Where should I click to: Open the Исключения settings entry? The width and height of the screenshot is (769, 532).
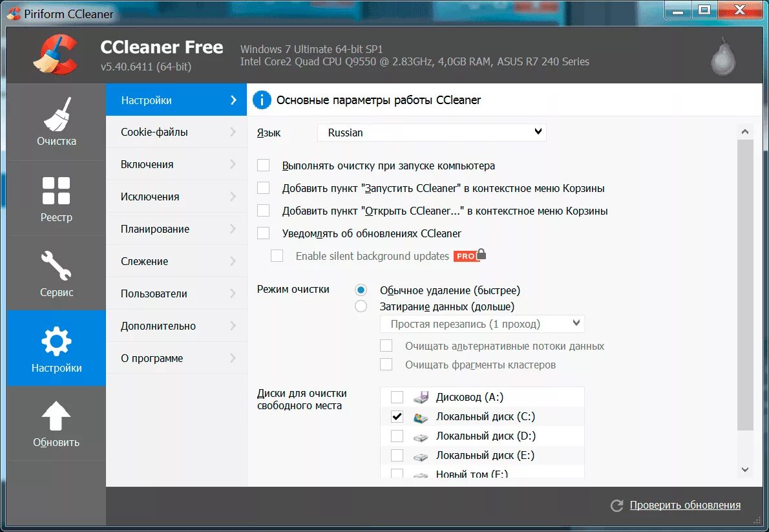coord(176,197)
